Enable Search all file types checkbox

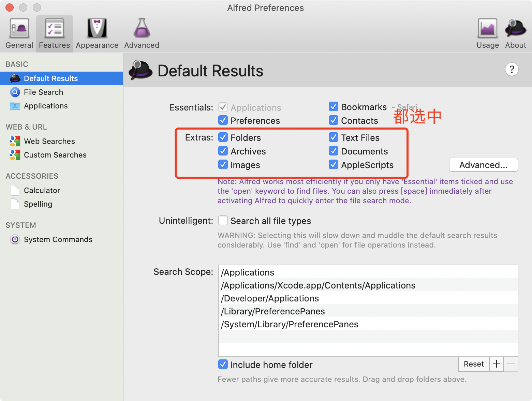point(223,220)
